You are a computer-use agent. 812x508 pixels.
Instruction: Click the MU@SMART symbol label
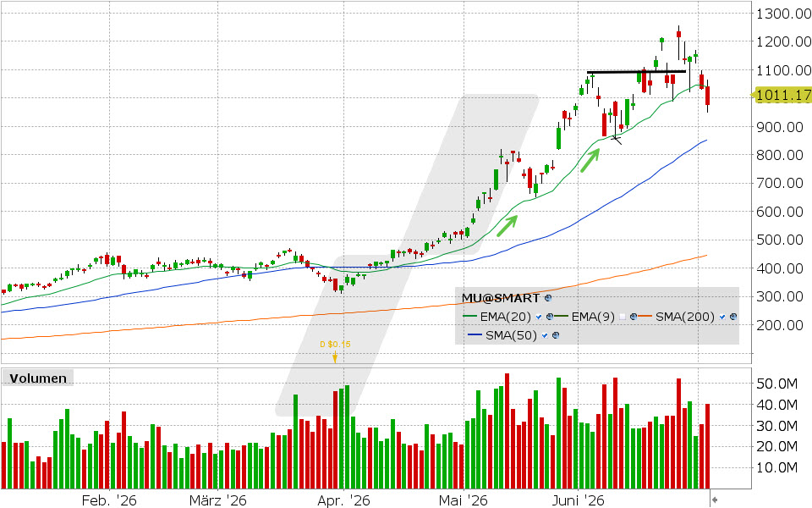(501, 298)
